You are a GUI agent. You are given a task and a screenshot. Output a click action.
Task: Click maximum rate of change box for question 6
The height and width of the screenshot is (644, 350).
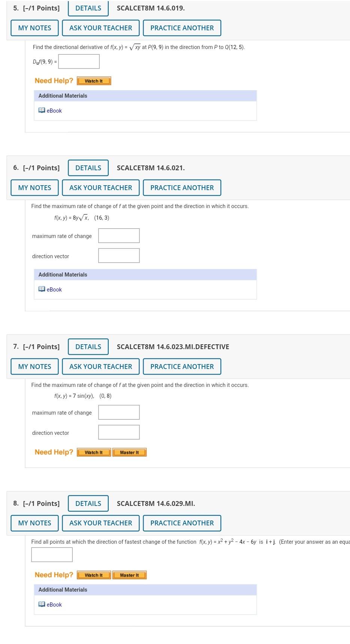point(118,235)
